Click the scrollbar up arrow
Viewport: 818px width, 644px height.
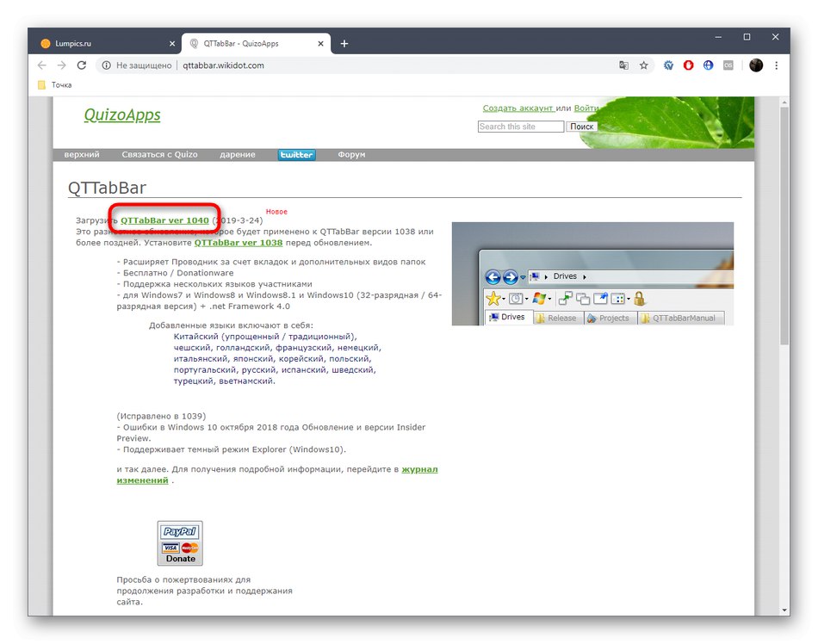[x=784, y=102]
